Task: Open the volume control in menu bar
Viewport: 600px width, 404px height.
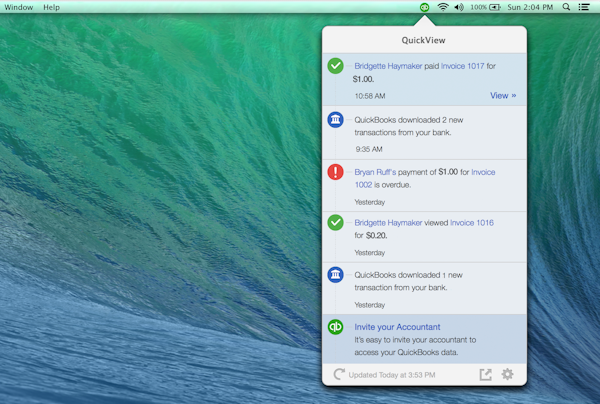Action: [459, 7]
